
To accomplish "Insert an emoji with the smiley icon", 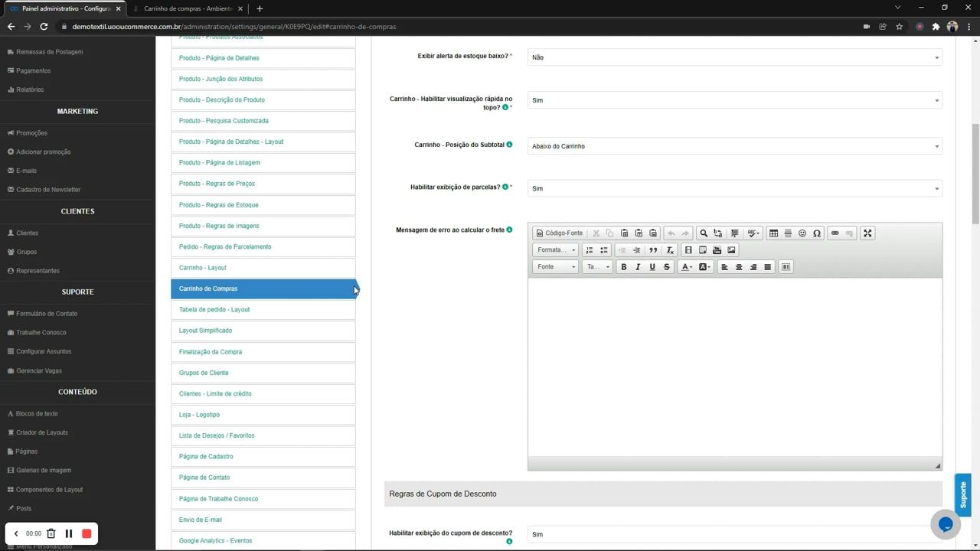I will 802,233.
